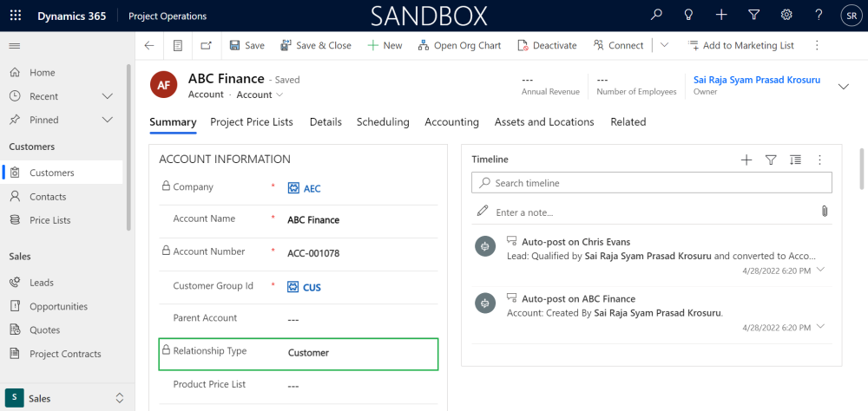Click the sidebar vertical scrollbar

click(x=129, y=147)
